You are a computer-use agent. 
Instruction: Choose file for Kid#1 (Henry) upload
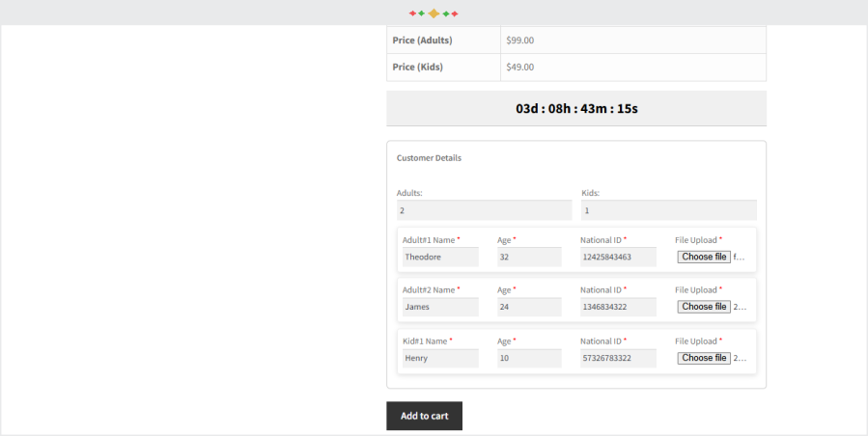coord(704,358)
